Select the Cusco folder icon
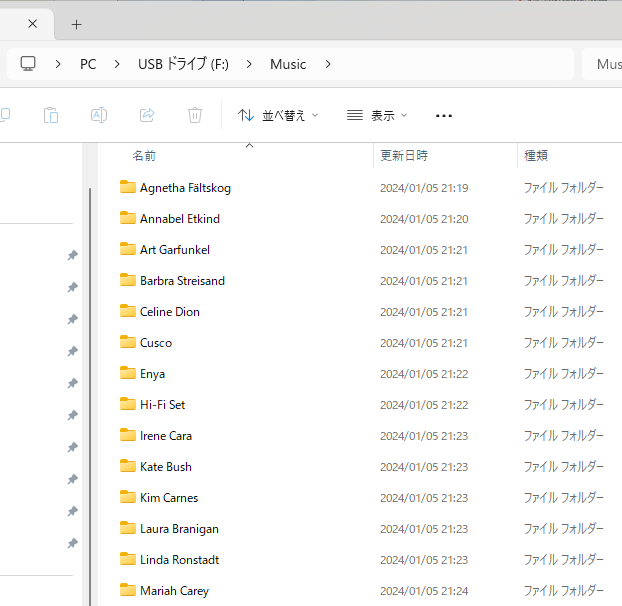This screenshot has height=606, width=622. 128,341
